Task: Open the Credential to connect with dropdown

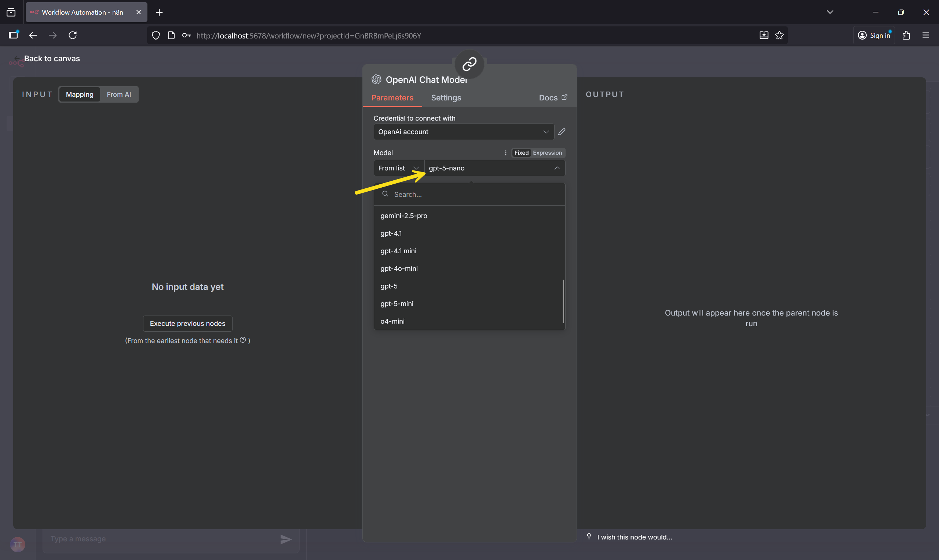Action: coord(464,132)
